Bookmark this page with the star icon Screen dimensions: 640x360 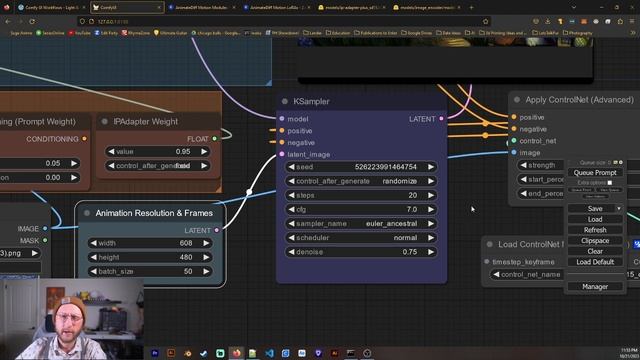tap(485, 21)
